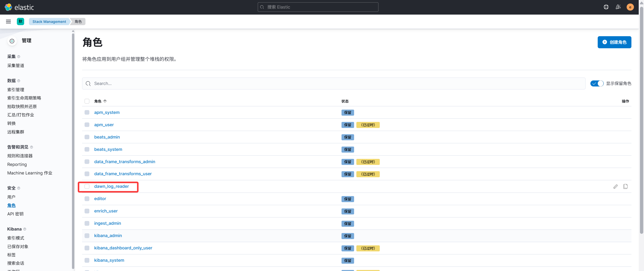Open the default space avatar
This screenshot has width=644, height=271.
point(20,22)
